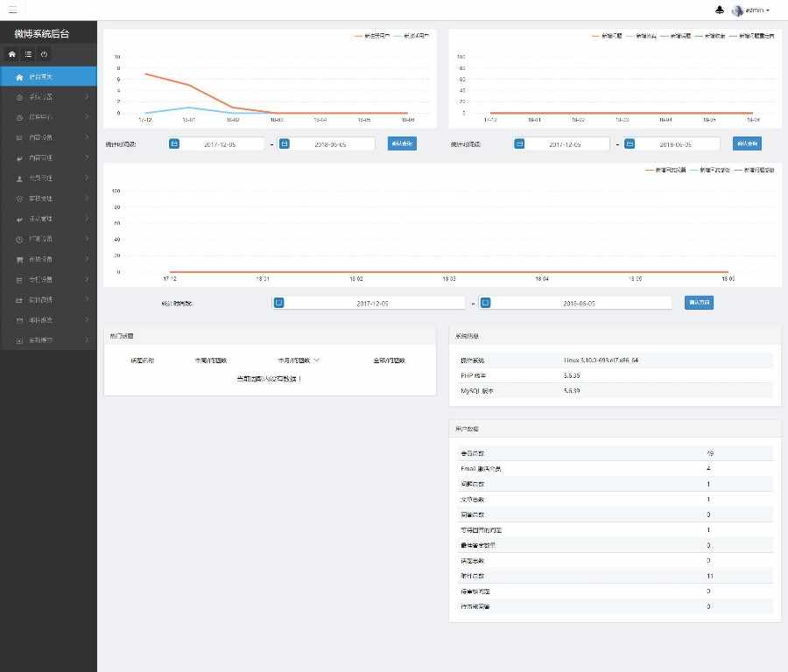Click the power icon in sidebar mini toolbar
The height and width of the screenshot is (672, 788).
45,54
